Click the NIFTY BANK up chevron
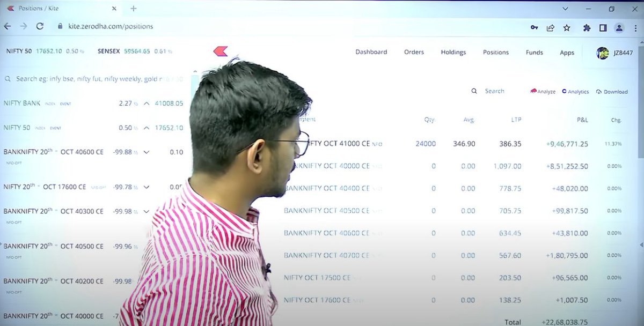 (146, 103)
